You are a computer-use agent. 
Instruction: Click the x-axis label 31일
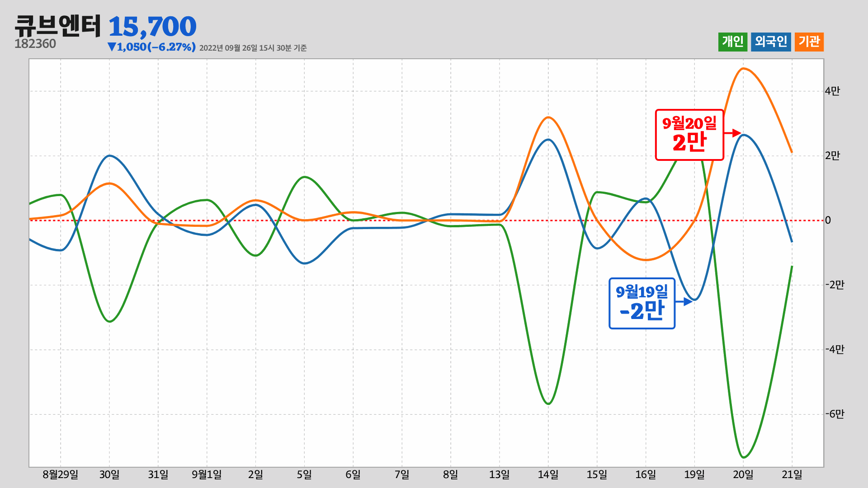point(158,475)
